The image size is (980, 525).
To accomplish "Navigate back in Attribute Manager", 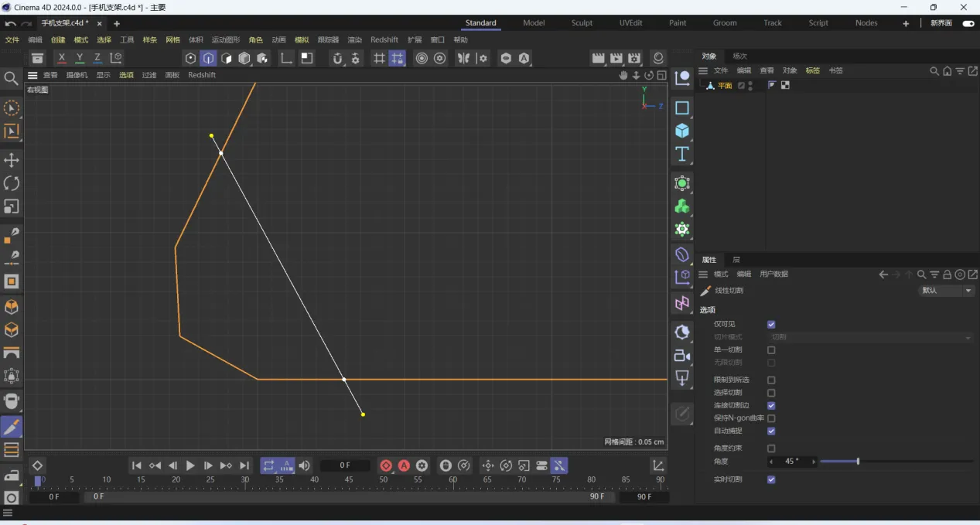I will click(883, 274).
